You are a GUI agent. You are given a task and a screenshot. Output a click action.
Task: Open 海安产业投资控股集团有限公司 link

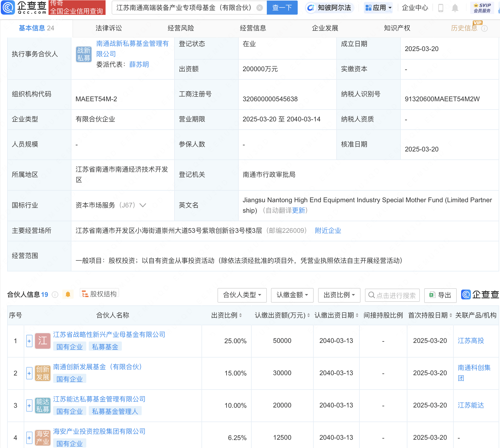click(x=99, y=431)
